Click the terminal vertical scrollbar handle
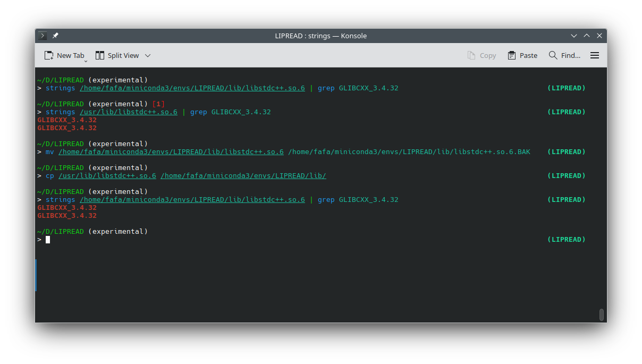This screenshot has width=642, height=364. point(602,315)
